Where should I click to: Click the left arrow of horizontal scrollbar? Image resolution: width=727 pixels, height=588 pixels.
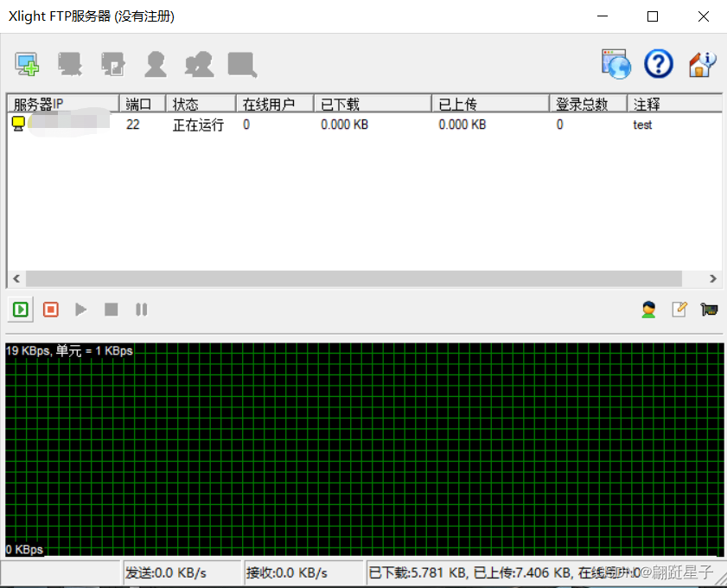pos(16,278)
